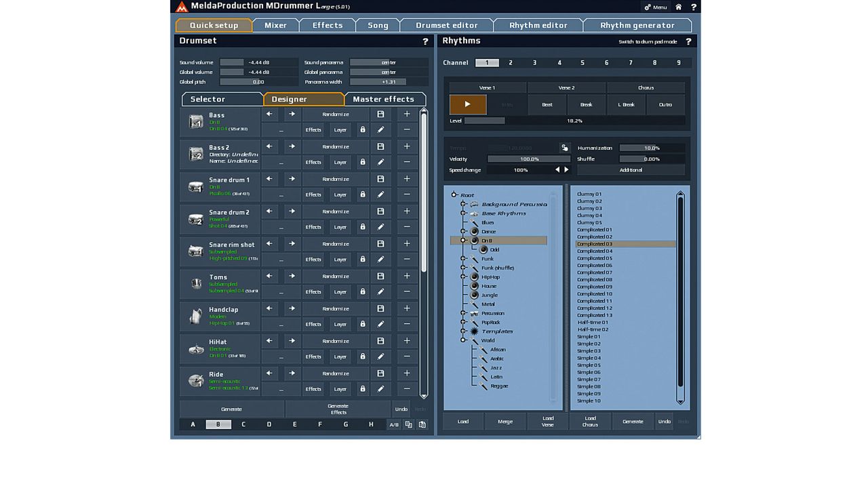Paste preset with the paste icon
Screen dimensions: 868x488
click(422, 424)
